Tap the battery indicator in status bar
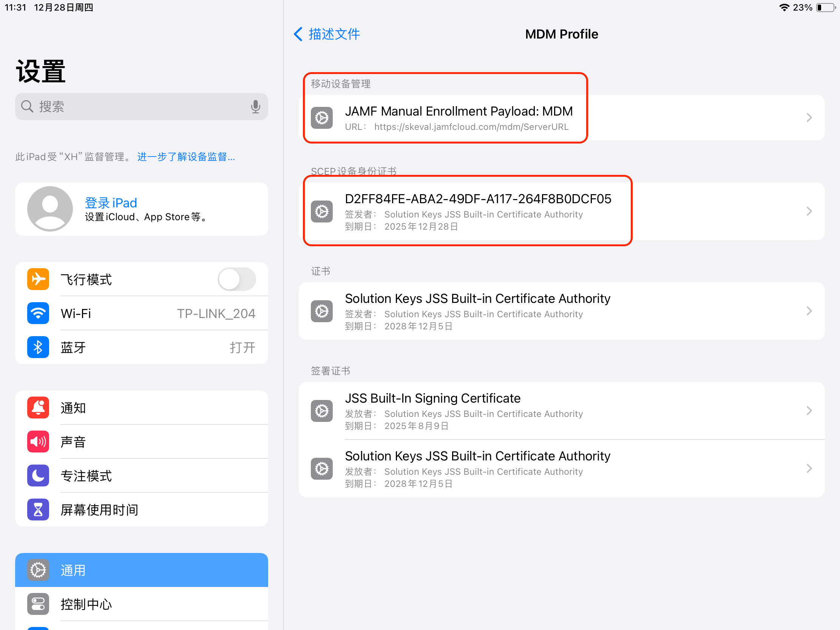 [826, 8]
